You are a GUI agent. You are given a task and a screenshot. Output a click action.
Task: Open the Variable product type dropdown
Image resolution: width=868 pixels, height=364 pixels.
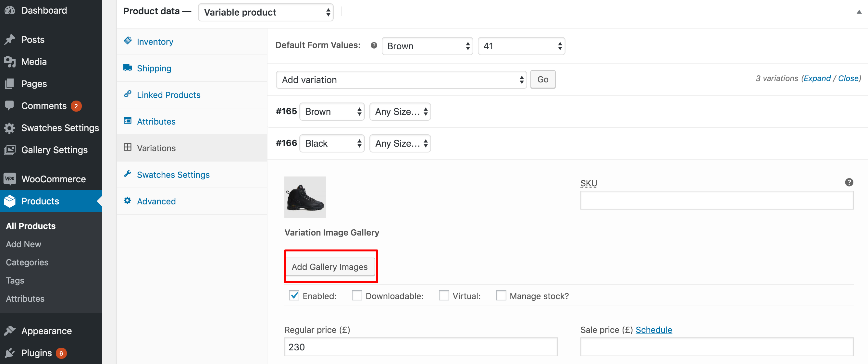pyautogui.click(x=266, y=12)
